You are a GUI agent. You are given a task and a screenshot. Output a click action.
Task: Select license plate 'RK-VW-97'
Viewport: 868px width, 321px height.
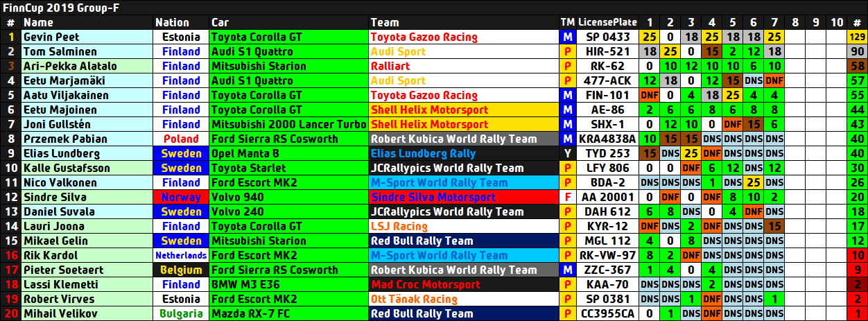(607, 255)
